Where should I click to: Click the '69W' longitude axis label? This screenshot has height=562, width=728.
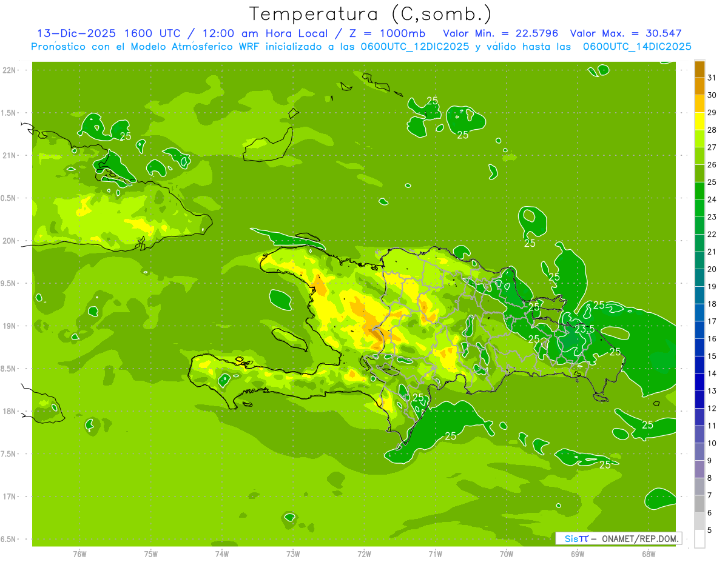click(578, 554)
